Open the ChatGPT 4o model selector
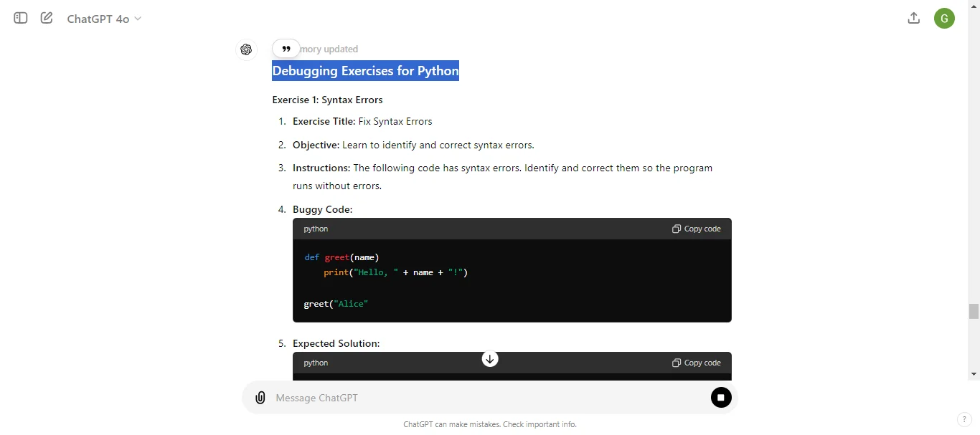Viewport: 980px width, 435px height. point(104,19)
